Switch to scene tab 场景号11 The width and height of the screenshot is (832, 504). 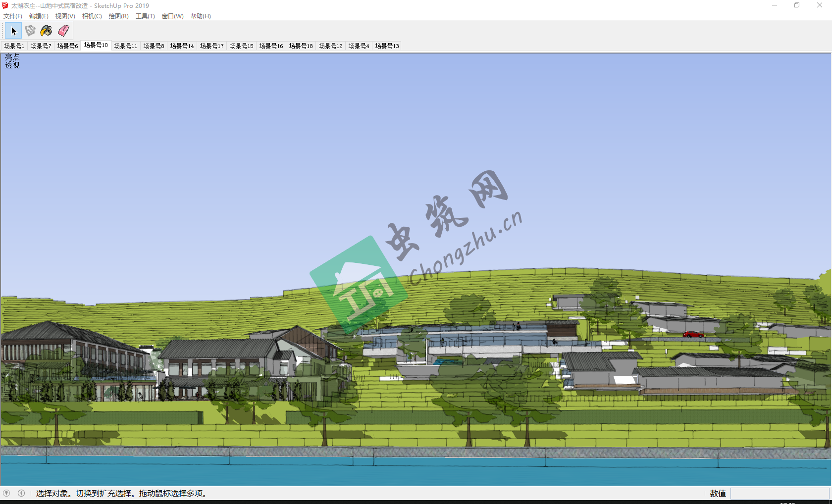coord(125,46)
